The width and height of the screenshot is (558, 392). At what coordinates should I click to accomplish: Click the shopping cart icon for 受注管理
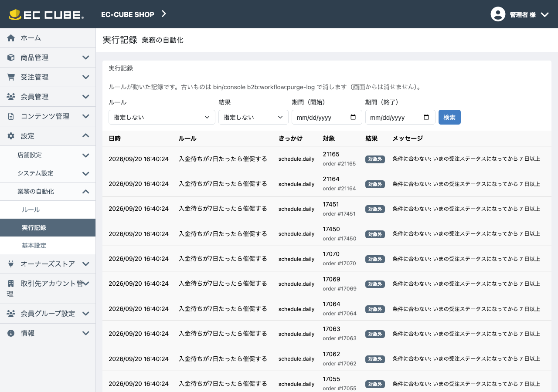11,77
